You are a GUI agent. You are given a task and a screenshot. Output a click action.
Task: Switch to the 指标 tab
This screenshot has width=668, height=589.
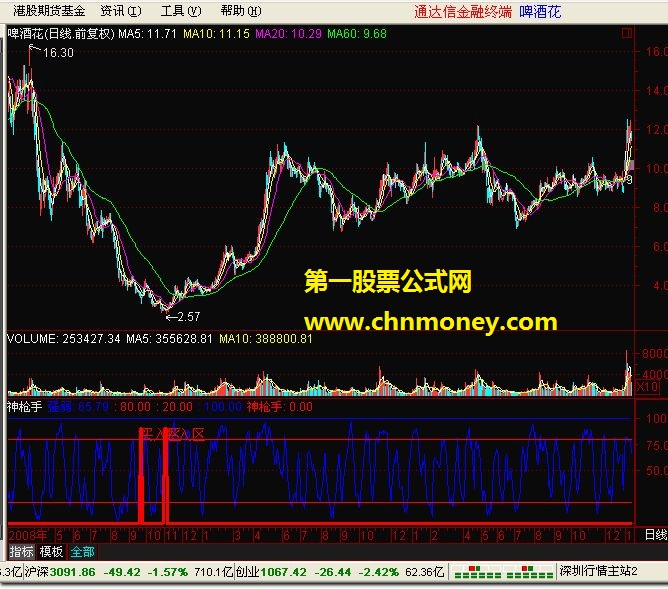pyautogui.click(x=21, y=552)
